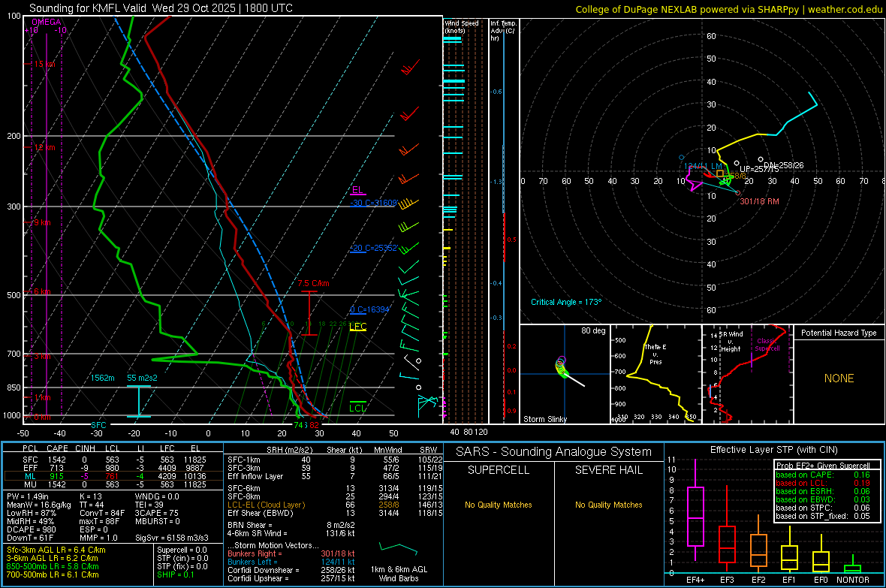Viewport: 886px width, 588px height.
Task: Click the 'Inf. Temp. Adv' panel header
Action: click(x=503, y=31)
